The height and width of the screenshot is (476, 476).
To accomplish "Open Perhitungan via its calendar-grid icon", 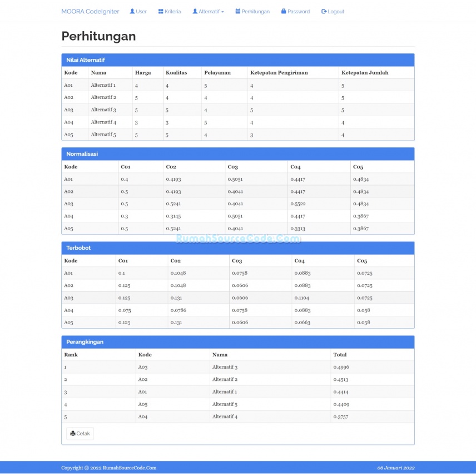I will pos(238,11).
